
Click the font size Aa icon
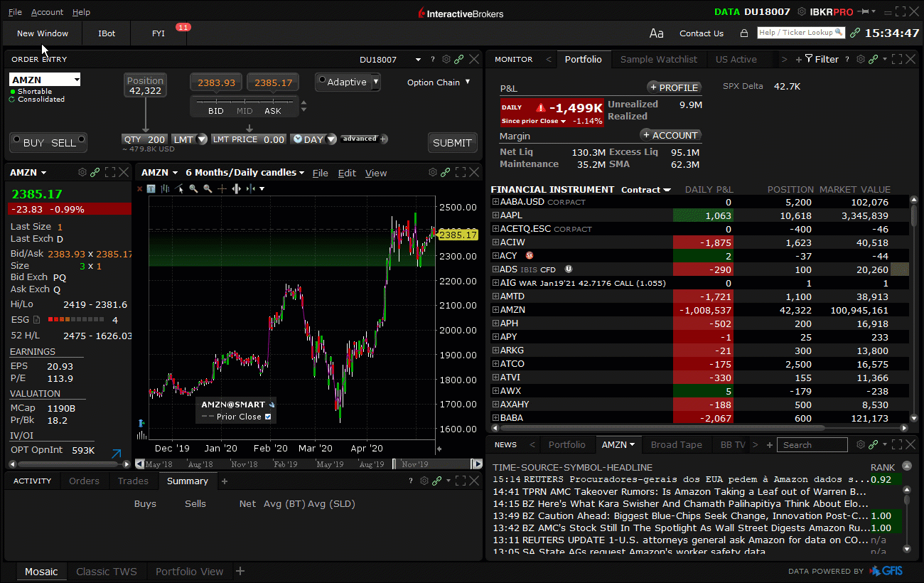coord(657,33)
